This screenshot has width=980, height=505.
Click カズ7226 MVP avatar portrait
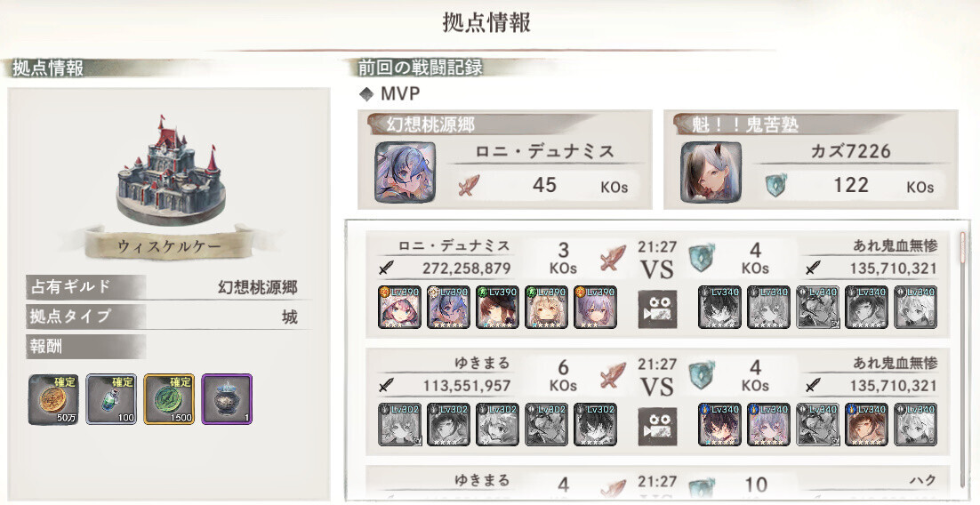pyautogui.click(x=711, y=172)
